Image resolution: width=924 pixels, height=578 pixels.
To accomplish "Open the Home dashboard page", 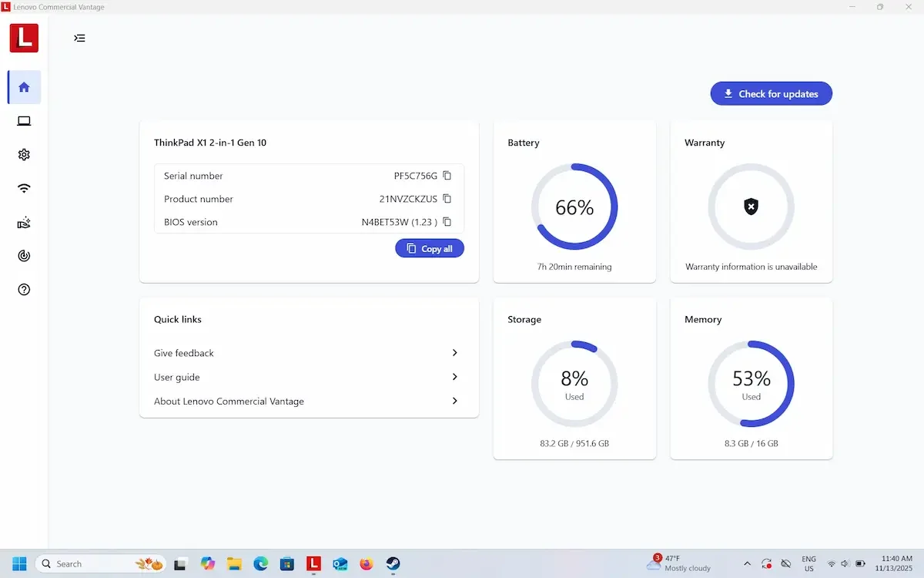I will coord(24,87).
